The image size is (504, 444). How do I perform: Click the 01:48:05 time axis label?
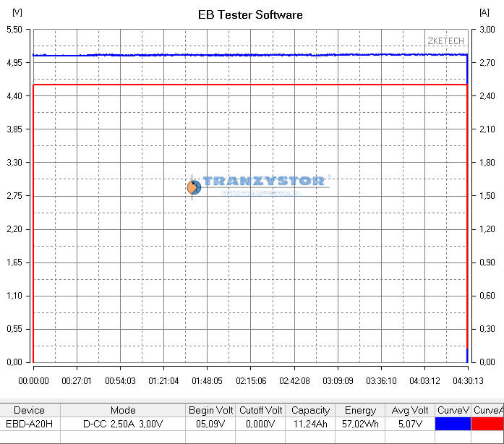207,381
